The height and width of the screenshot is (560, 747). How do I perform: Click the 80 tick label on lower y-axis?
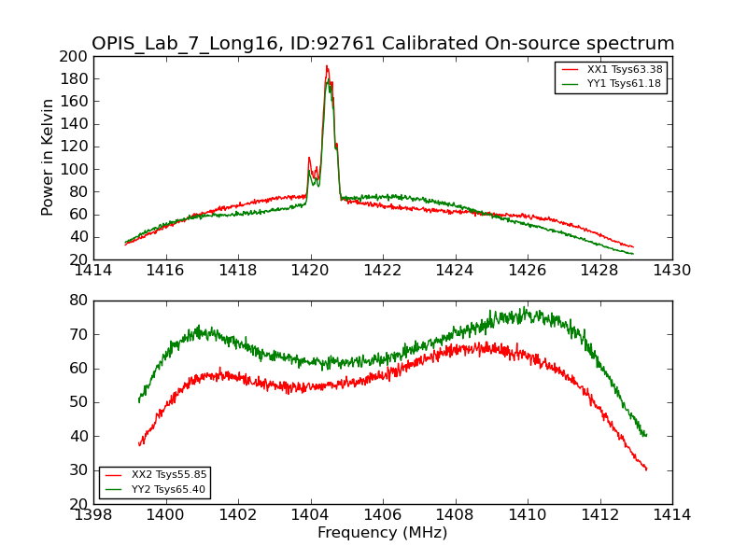(x=77, y=301)
